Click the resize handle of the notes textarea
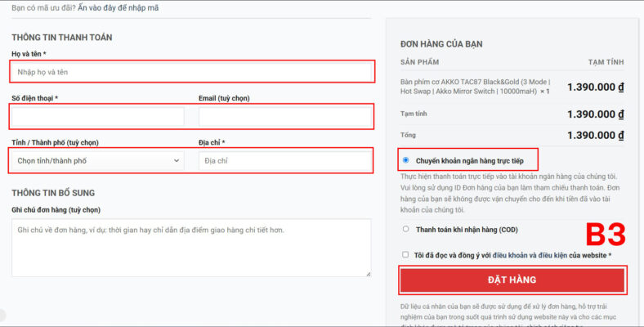The height and width of the screenshot is (327, 644). pyautogui.click(x=367, y=273)
